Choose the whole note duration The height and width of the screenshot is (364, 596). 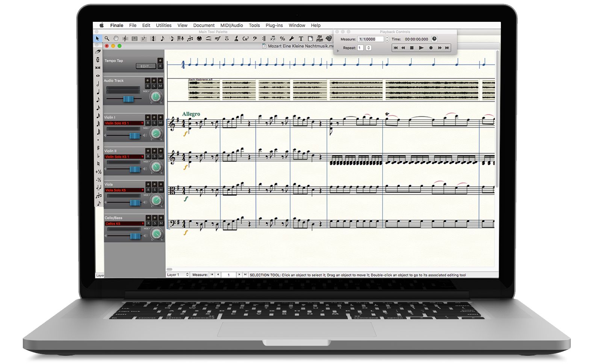[x=98, y=76]
